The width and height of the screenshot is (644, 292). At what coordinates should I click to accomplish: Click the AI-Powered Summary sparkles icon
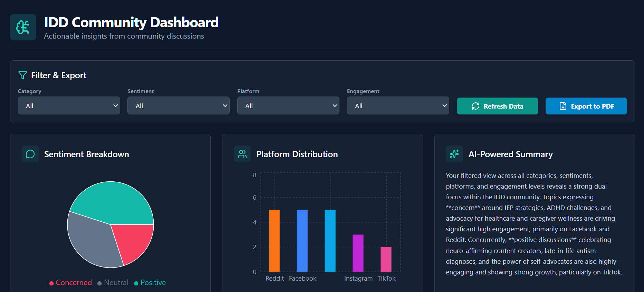454,154
